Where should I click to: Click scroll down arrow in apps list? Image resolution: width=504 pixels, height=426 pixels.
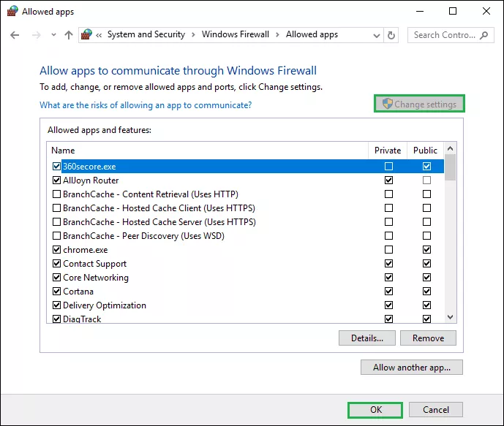point(450,317)
